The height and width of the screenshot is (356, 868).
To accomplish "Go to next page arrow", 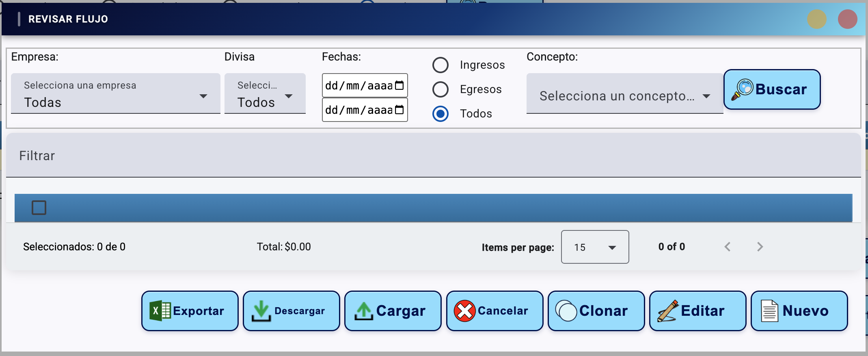I will pyautogui.click(x=760, y=247).
